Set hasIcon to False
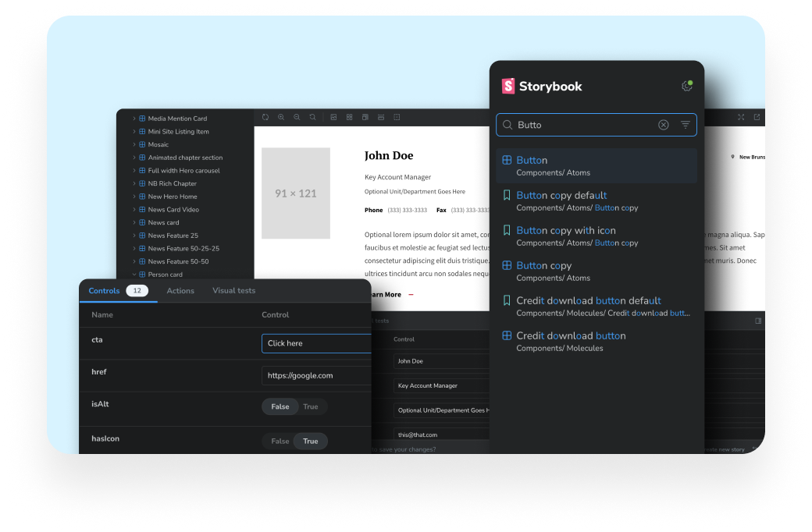This screenshot has width=812, height=532. click(x=280, y=441)
